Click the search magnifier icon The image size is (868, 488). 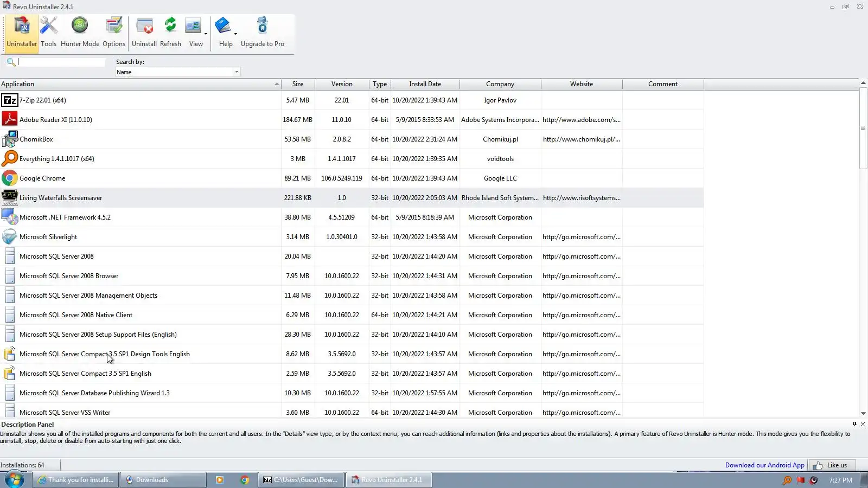pos(10,62)
